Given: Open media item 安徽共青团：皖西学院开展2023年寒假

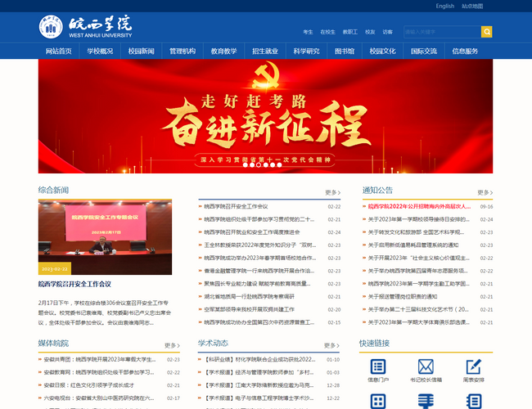Looking at the screenshot, I should point(100,359).
